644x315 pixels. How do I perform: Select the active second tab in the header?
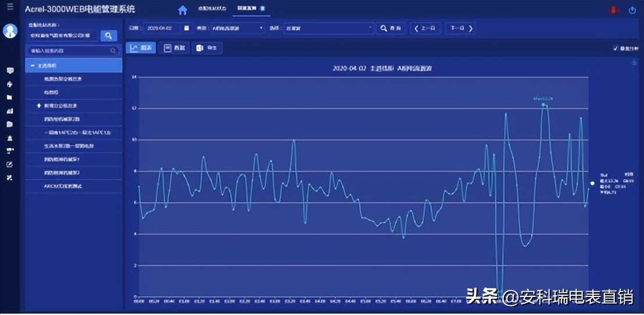pos(251,8)
